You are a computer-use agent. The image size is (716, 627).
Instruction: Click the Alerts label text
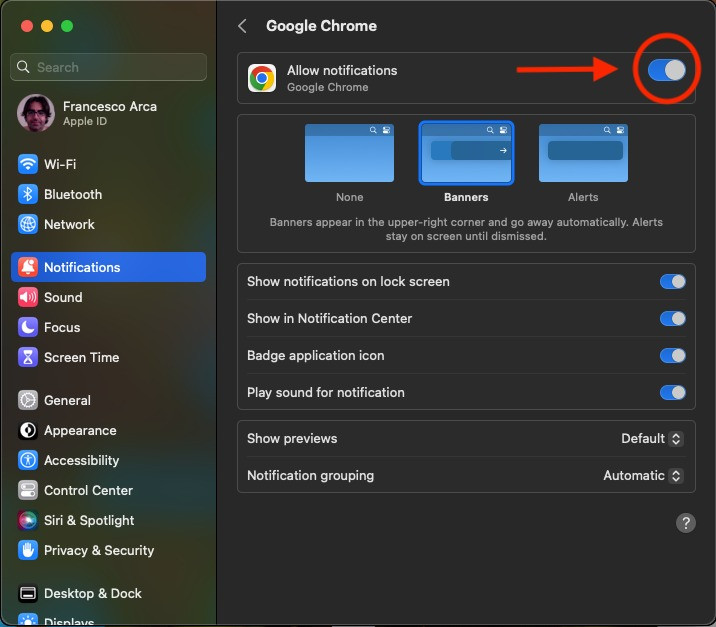click(583, 197)
